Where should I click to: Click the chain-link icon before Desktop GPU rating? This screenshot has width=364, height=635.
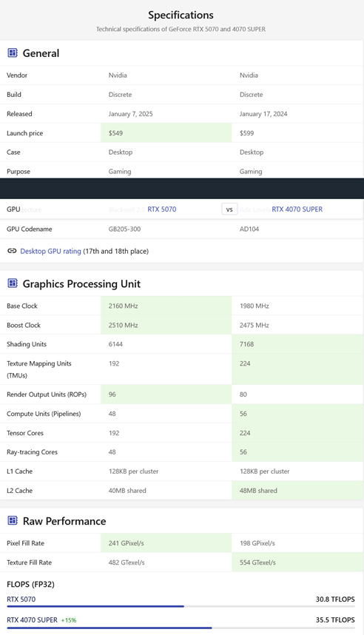tap(12, 251)
